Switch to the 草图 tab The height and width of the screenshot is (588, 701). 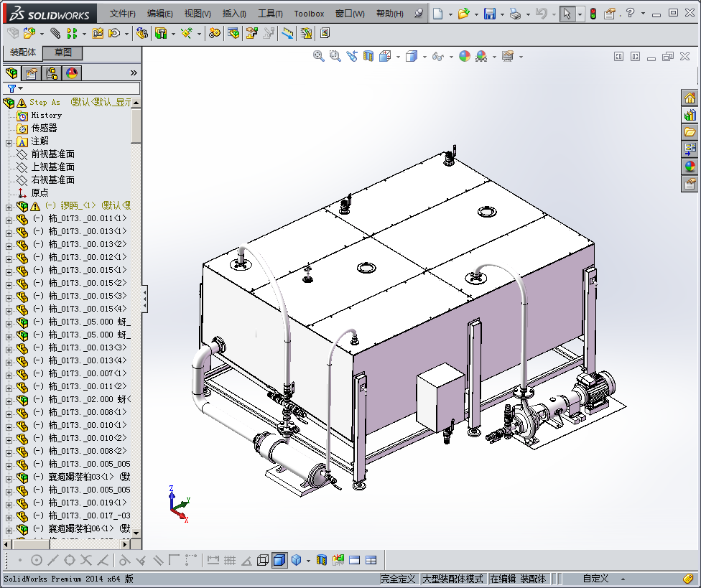pos(63,53)
